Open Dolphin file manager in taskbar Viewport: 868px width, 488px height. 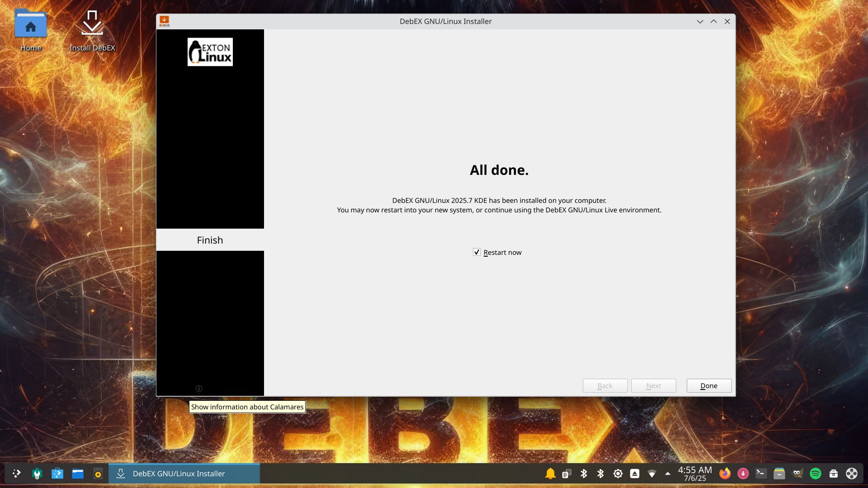78,474
